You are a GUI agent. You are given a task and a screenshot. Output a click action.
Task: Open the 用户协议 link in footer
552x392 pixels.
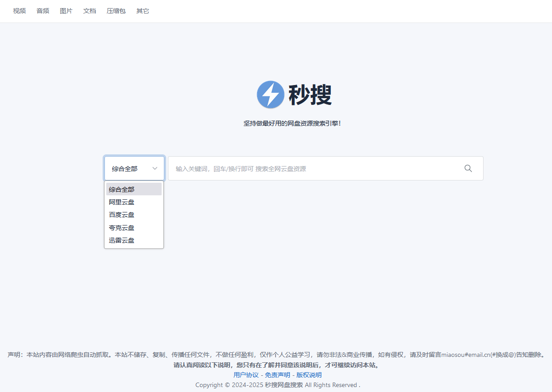(246, 375)
